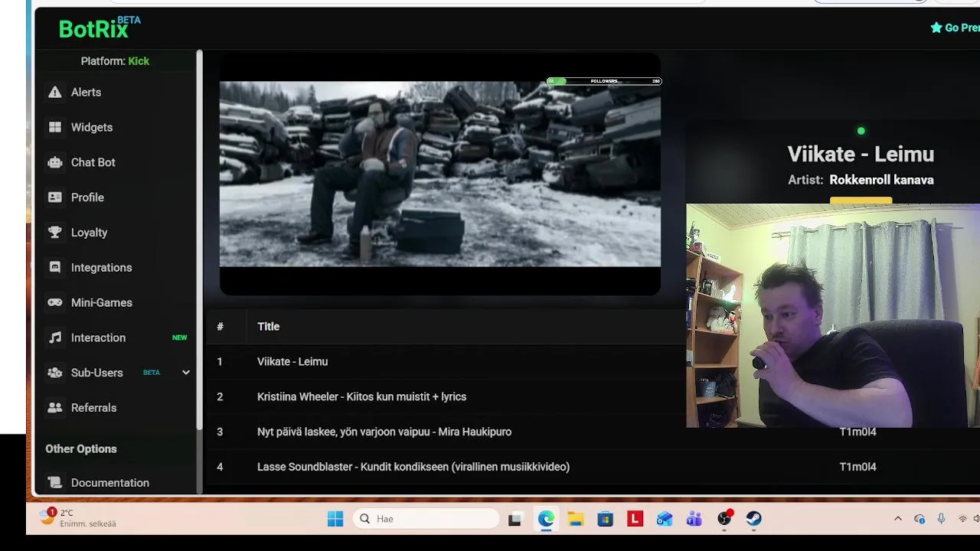Open Steam from the taskbar
Screen dimensions: 980x551
754,519
